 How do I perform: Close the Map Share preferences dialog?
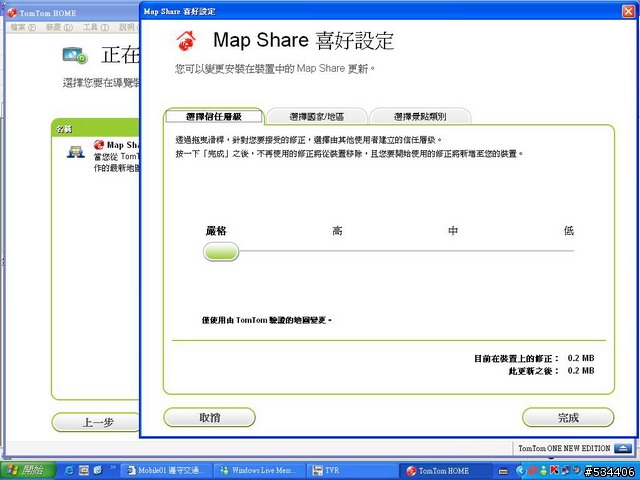(x=628, y=11)
